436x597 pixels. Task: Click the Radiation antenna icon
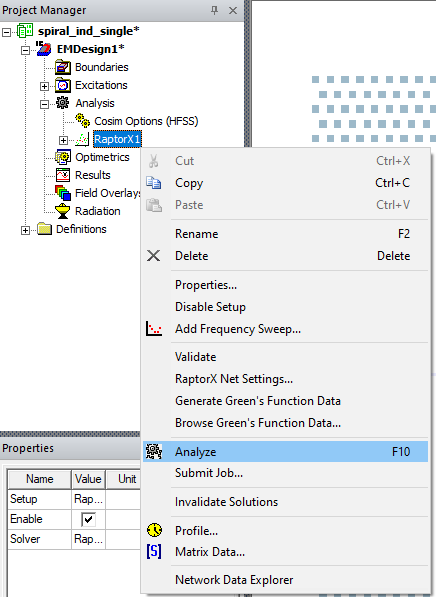[63, 211]
